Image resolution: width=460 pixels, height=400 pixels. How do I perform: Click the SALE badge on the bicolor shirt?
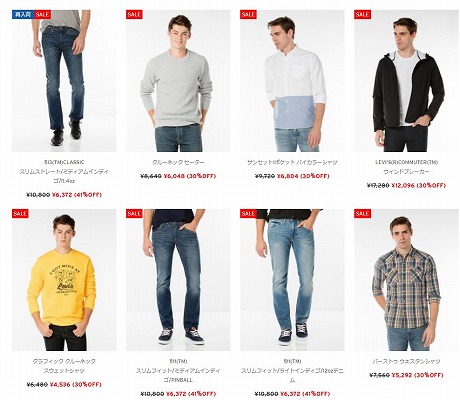click(x=248, y=14)
